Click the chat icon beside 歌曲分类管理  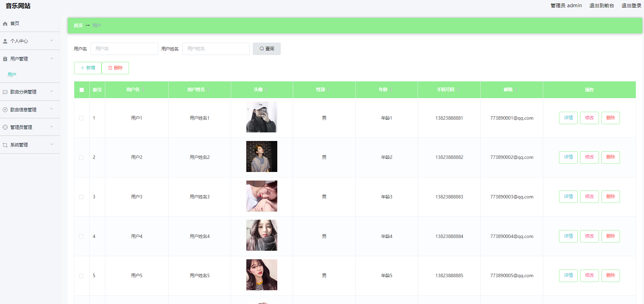[x=5, y=92]
